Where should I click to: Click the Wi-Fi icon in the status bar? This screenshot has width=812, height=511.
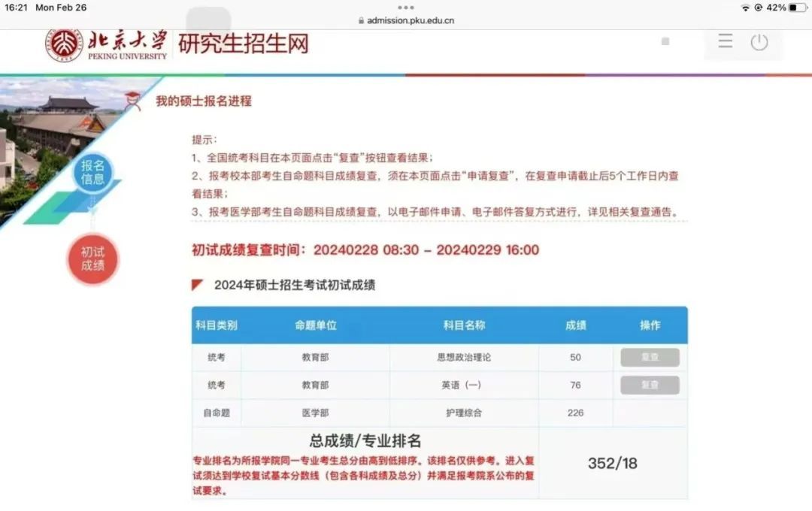[x=747, y=7]
